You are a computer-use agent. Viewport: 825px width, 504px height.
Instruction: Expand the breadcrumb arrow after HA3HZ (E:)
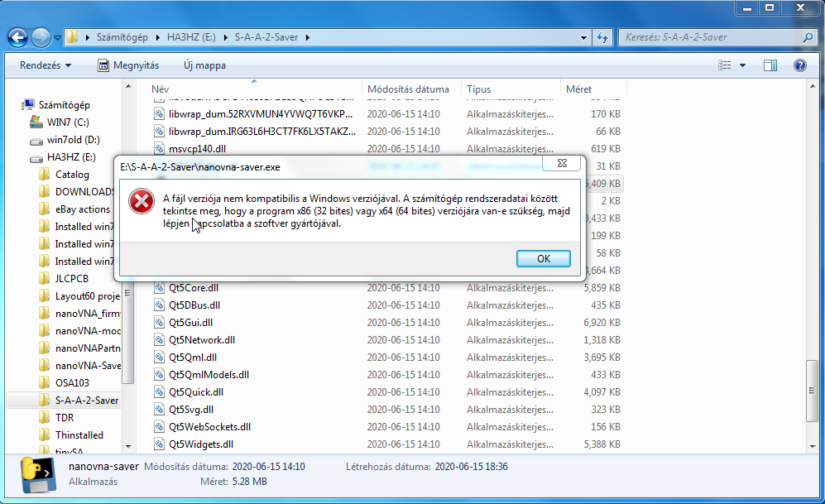click(226, 37)
